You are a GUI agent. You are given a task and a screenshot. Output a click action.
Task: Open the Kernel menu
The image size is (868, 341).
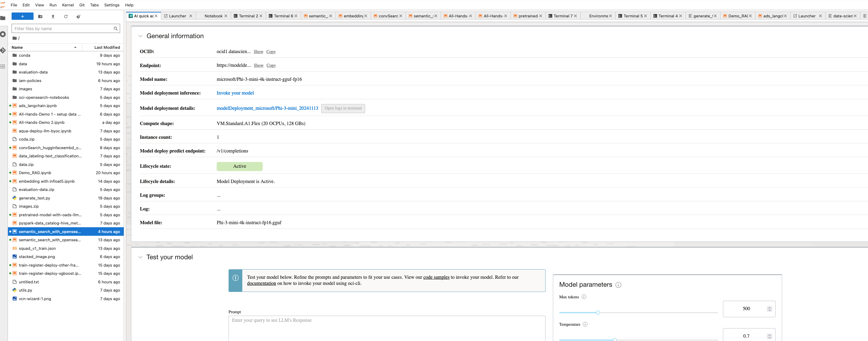[68, 5]
